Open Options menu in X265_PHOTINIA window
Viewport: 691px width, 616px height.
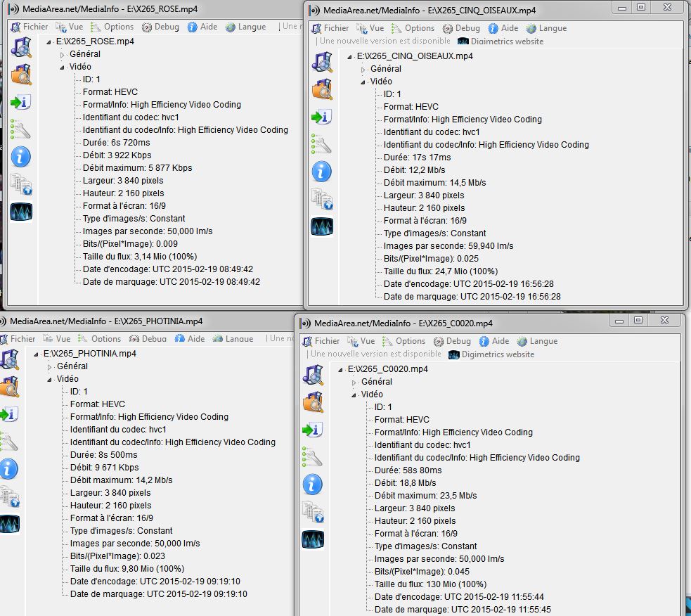100,339
